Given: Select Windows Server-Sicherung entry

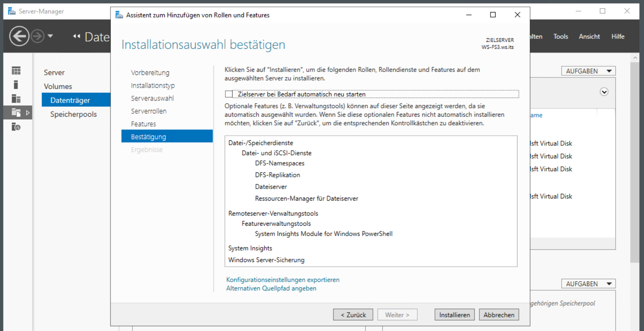Looking at the screenshot, I should click(266, 260).
